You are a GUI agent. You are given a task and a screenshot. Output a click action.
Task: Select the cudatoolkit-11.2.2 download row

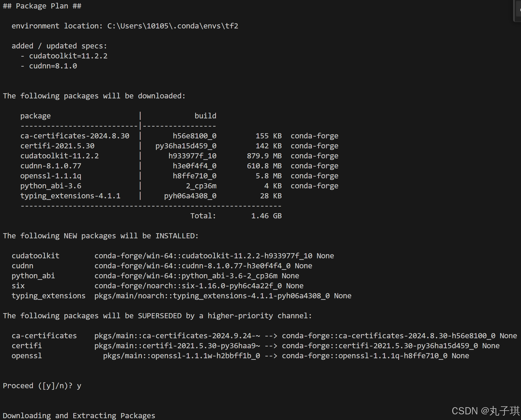59,156
